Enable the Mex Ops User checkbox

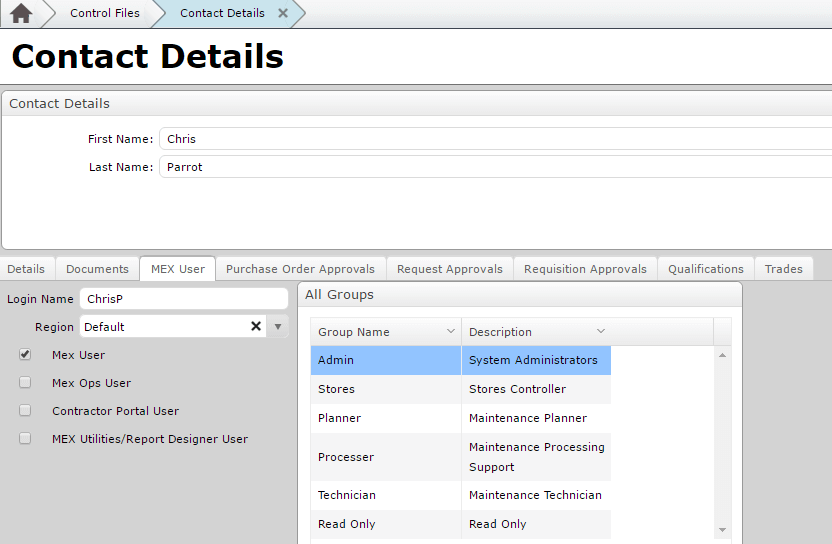[25, 382]
